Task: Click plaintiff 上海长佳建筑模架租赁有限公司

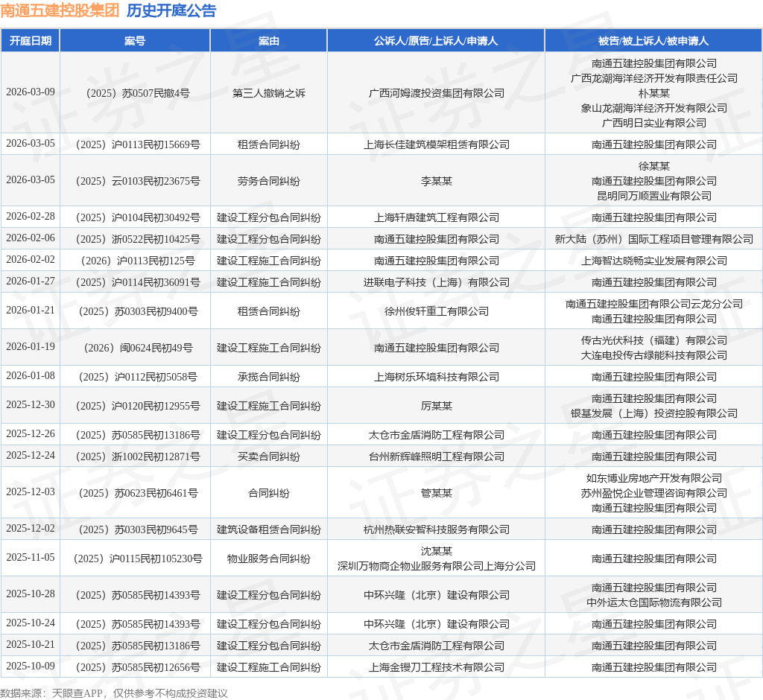Action: tap(436, 144)
